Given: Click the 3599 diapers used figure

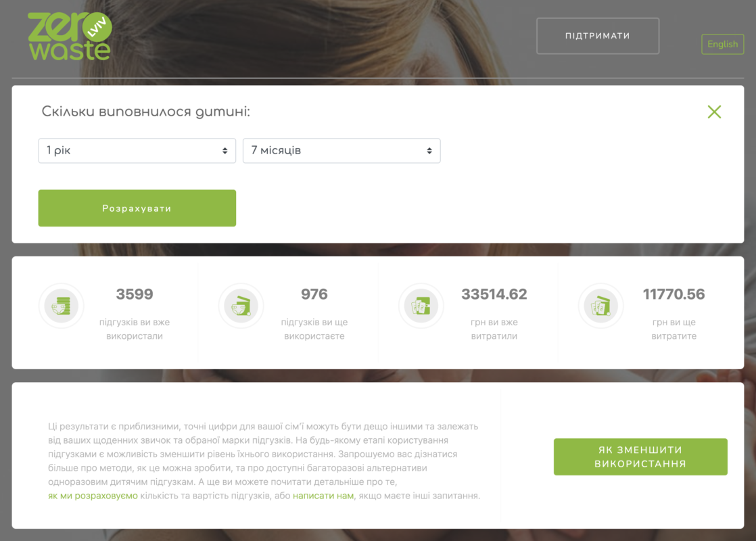Looking at the screenshot, I should tap(135, 294).
